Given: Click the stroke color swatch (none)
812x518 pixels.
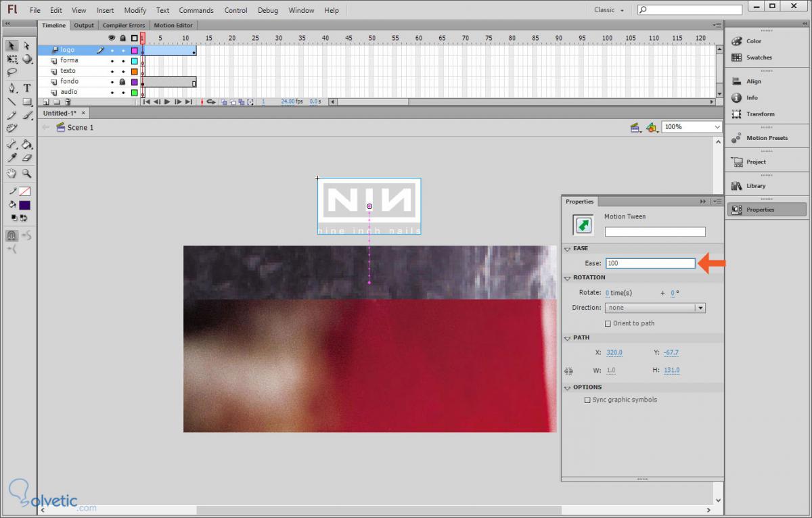Looking at the screenshot, I should coord(24,191).
